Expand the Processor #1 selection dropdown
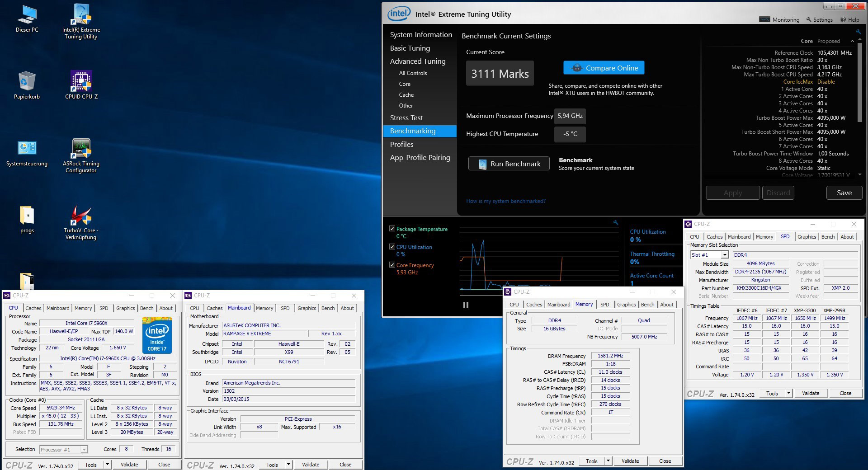868x470 pixels. coord(84,449)
